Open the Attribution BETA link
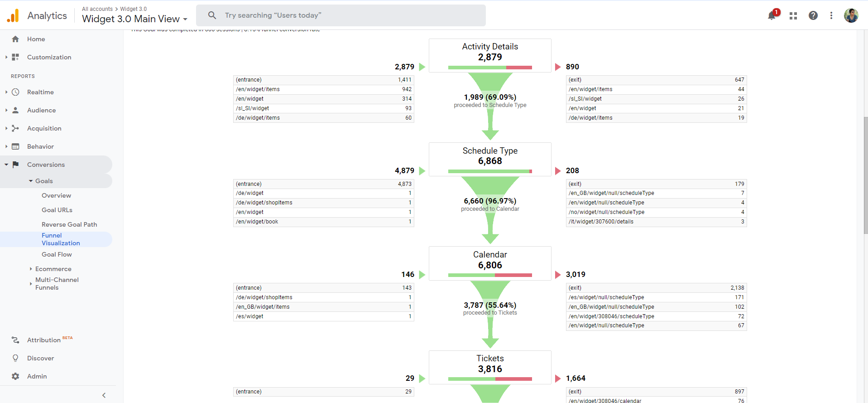This screenshot has width=868, height=403. (50, 340)
